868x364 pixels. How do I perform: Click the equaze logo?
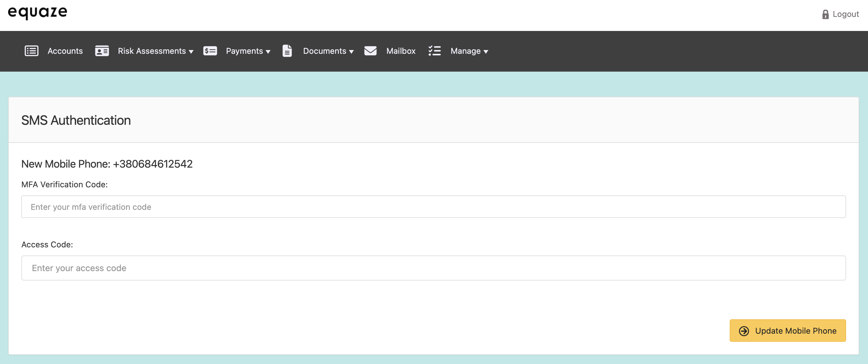pos(38,12)
